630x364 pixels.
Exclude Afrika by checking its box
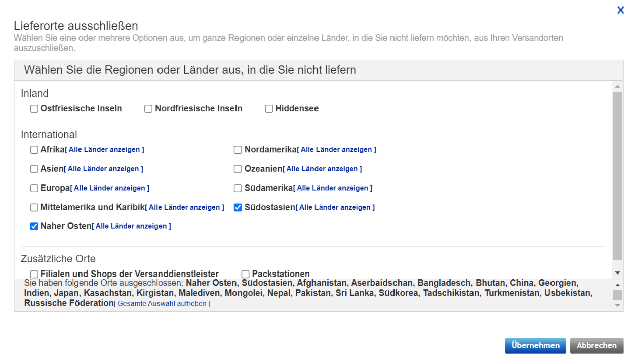[x=34, y=149]
